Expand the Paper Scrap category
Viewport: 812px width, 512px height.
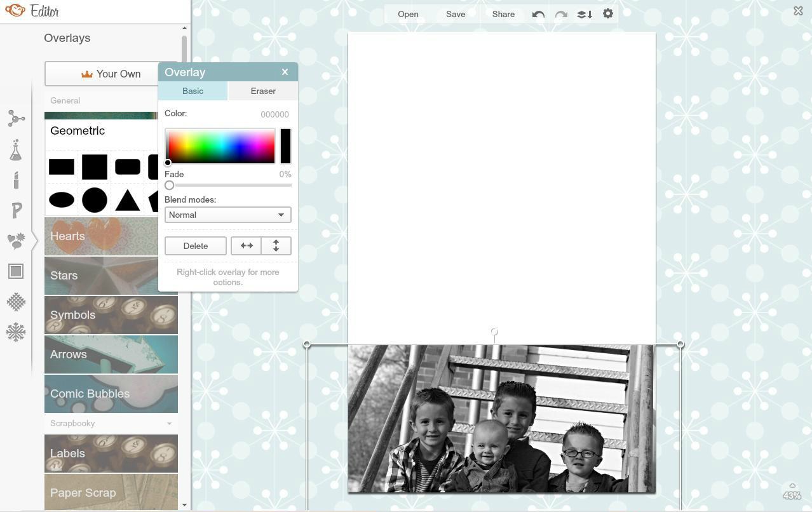point(111,492)
